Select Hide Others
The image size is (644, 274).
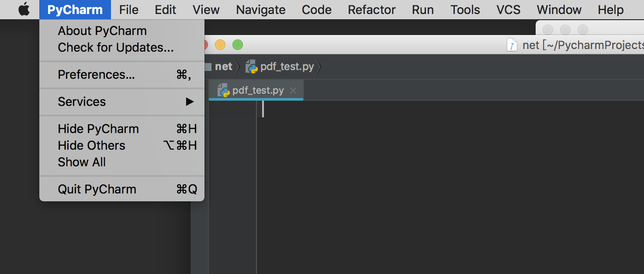click(122, 145)
